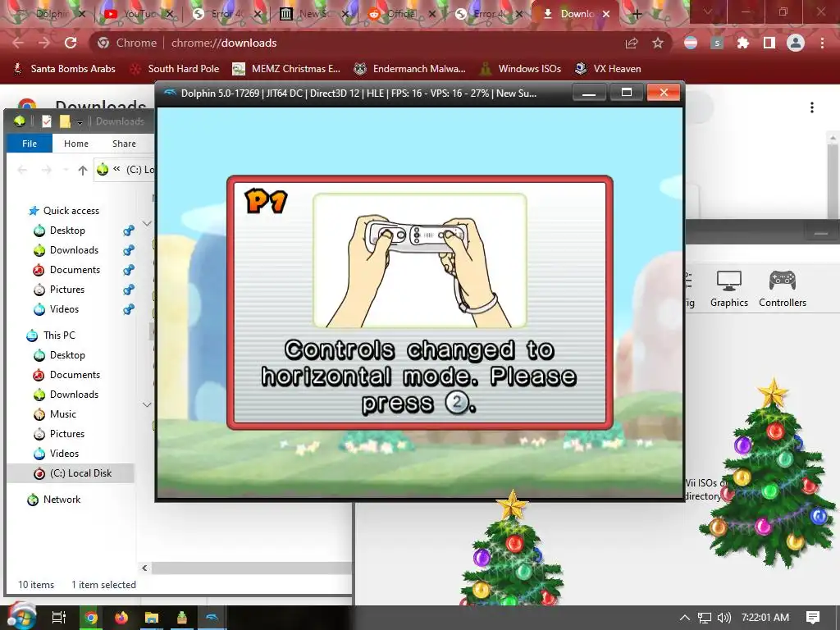Click the 'S' extension icon in Chrome toolbar
Viewport: 840px width, 630px height.
coord(717,43)
